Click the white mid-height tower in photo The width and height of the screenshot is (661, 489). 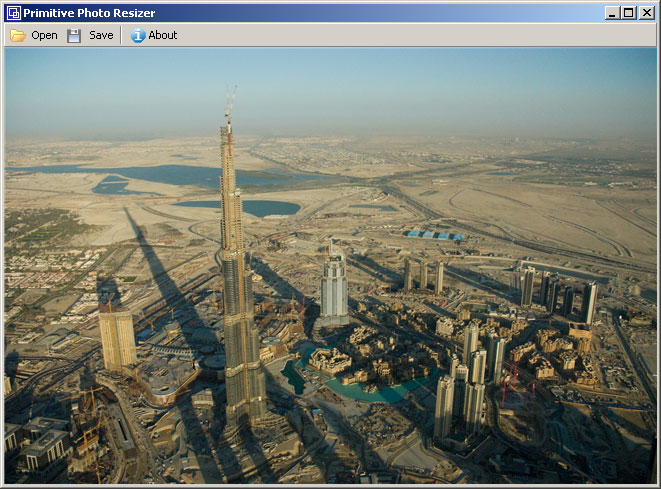[334, 285]
